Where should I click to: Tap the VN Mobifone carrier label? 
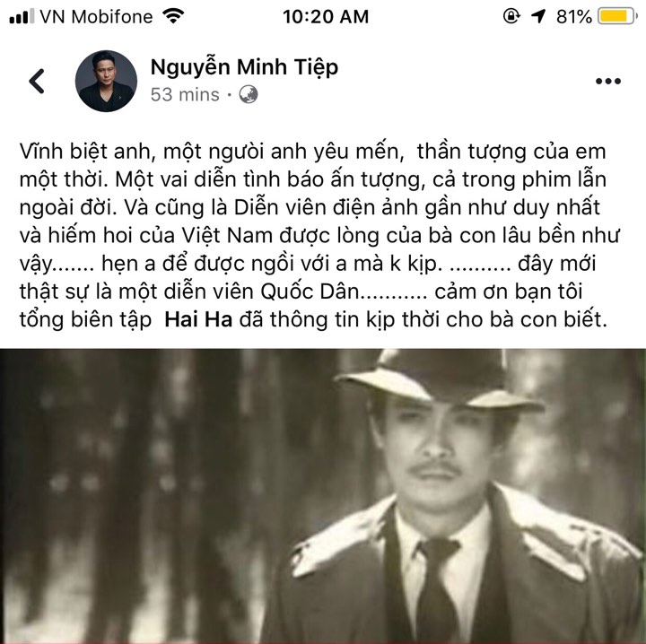[96, 17]
